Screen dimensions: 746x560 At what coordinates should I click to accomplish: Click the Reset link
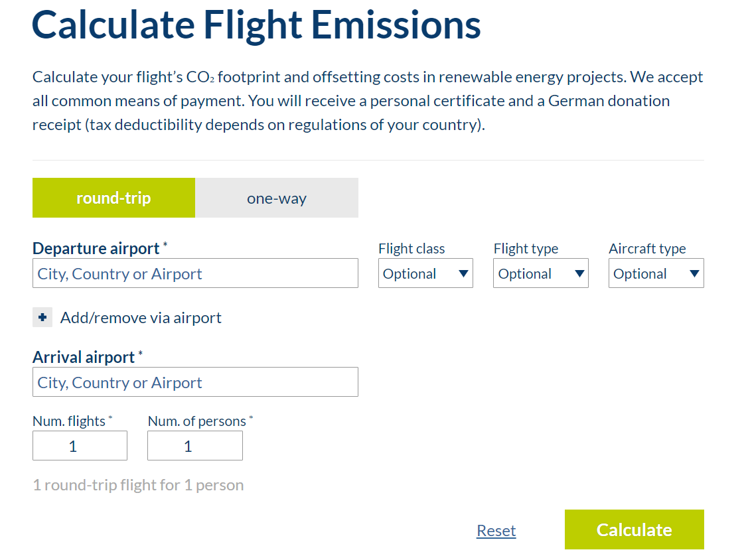(x=496, y=530)
